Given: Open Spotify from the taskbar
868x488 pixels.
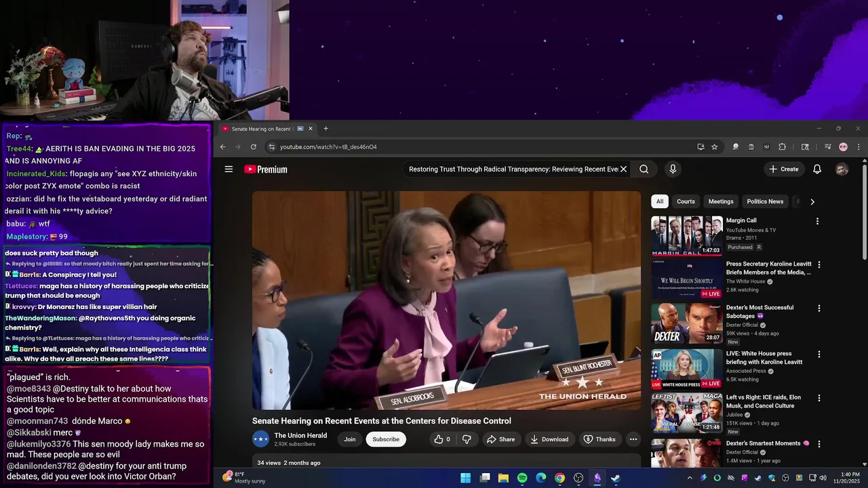Looking at the screenshot, I should (522, 478).
